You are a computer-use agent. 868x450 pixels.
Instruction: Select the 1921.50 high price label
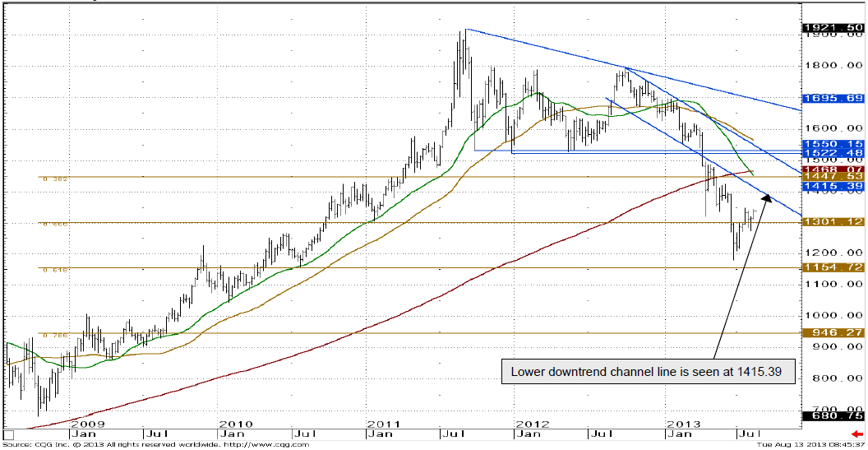click(833, 28)
